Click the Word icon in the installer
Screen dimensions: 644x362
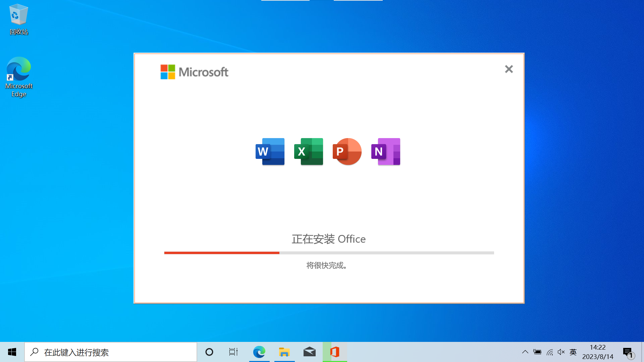point(270,152)
